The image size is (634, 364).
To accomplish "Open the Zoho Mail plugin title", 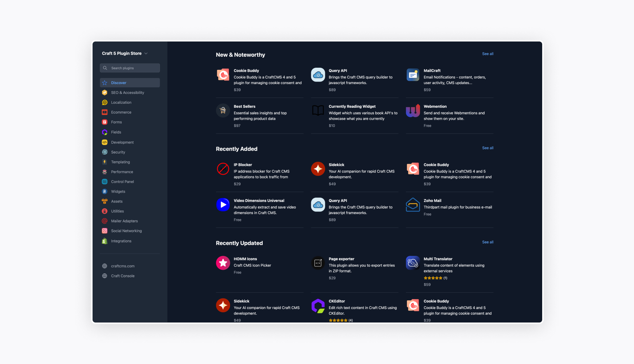I will point(432,201).
